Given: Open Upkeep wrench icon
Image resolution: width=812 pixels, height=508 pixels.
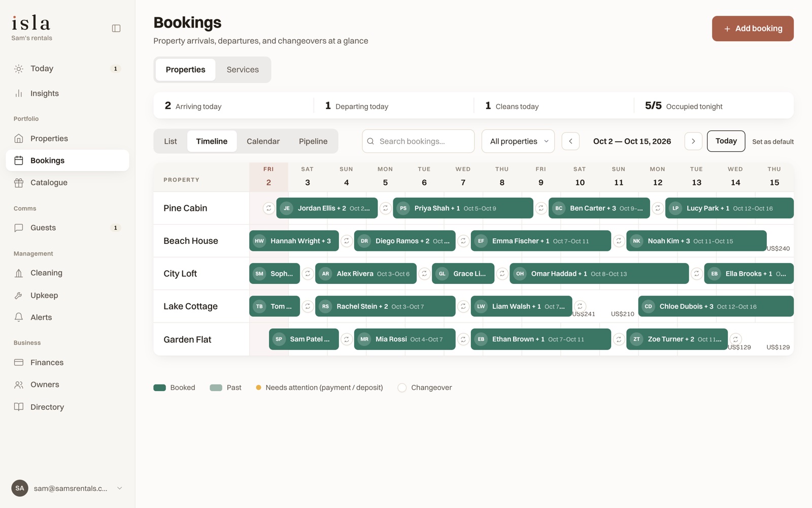Looking at the screenshot, I should (19, 295).
